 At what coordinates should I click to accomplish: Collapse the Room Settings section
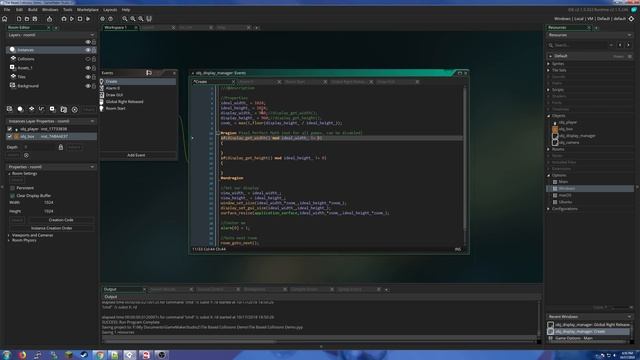9,173
